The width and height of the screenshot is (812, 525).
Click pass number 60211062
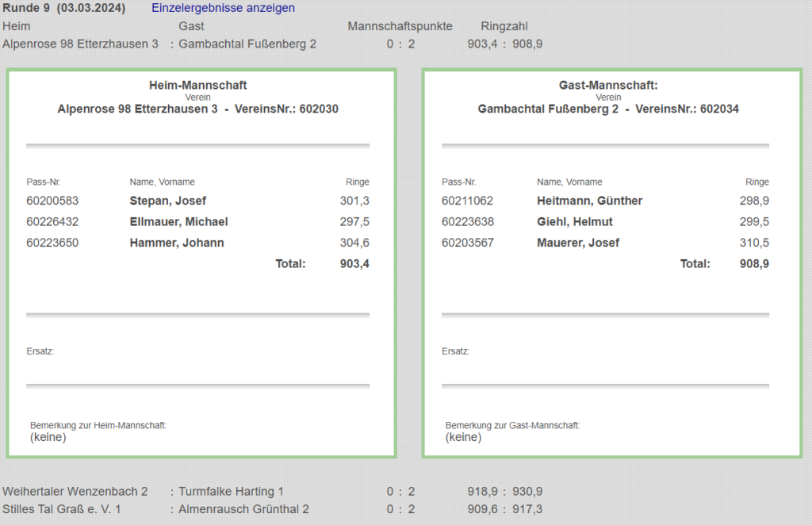[x=467, y=201]
